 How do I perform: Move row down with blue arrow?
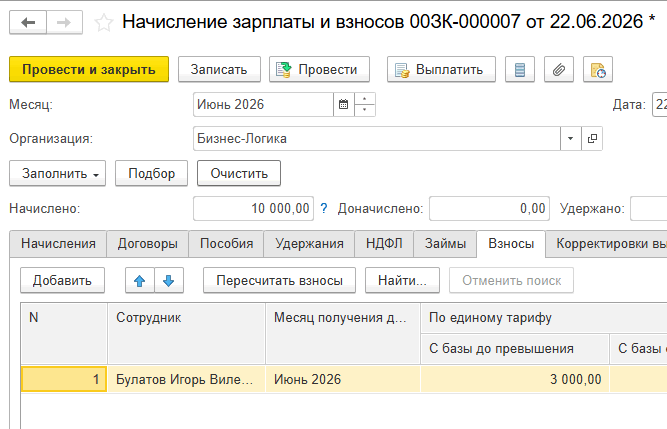pyautogui.click(x=169, y=281)
